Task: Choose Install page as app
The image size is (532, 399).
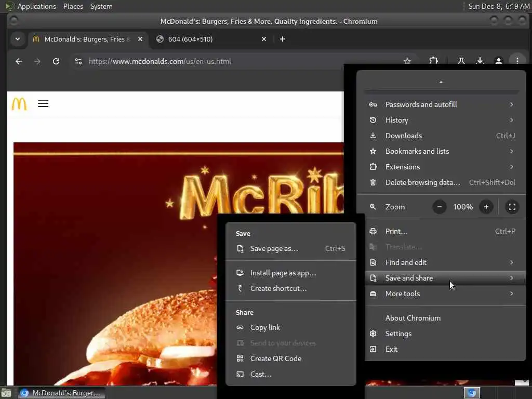Action: pyautogui.click(x=291, y=273)
